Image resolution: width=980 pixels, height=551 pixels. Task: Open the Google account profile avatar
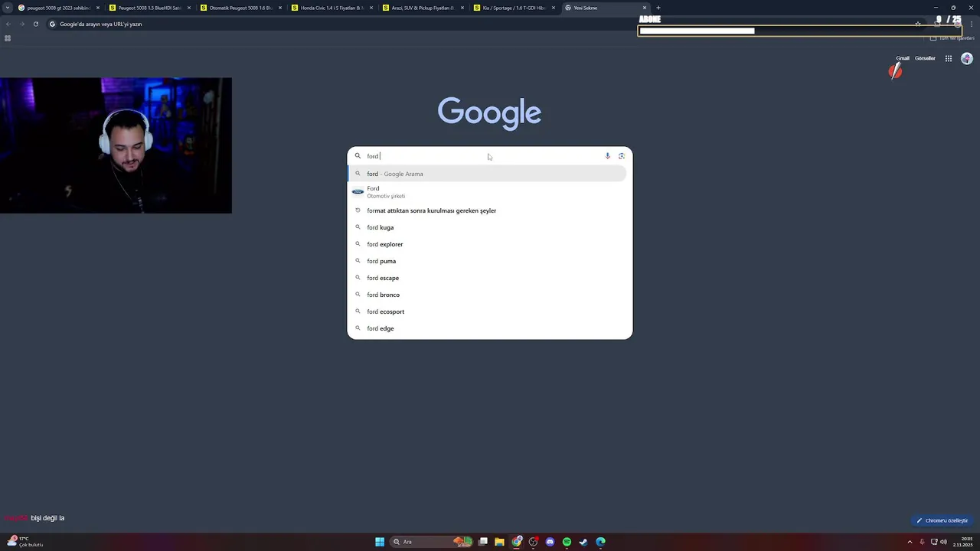(x=966, y=58)
